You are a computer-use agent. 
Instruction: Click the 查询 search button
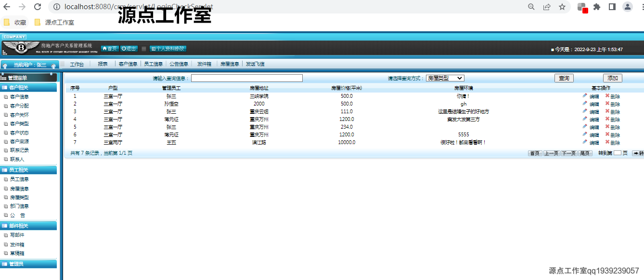click(x=564, y=78)
